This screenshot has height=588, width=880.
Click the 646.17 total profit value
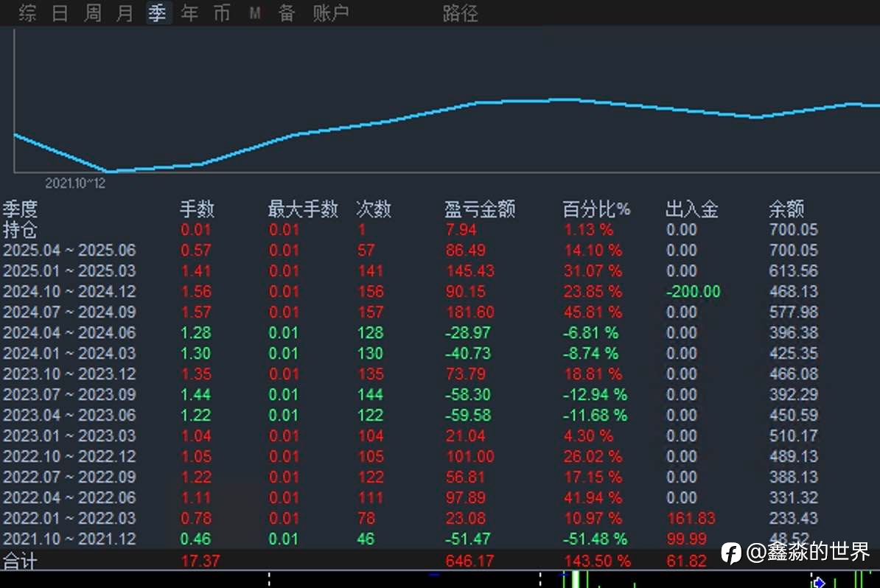click(x=470, y=561)
